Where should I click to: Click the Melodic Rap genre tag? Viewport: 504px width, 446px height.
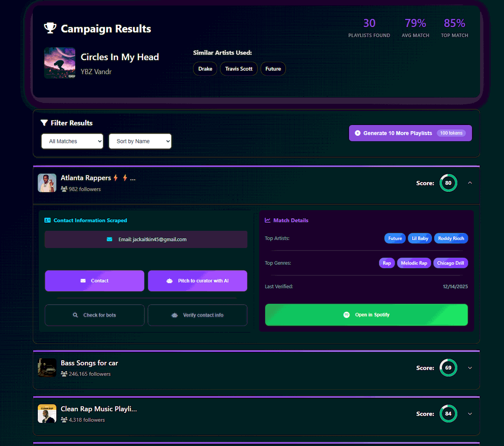tap(414, 263)
